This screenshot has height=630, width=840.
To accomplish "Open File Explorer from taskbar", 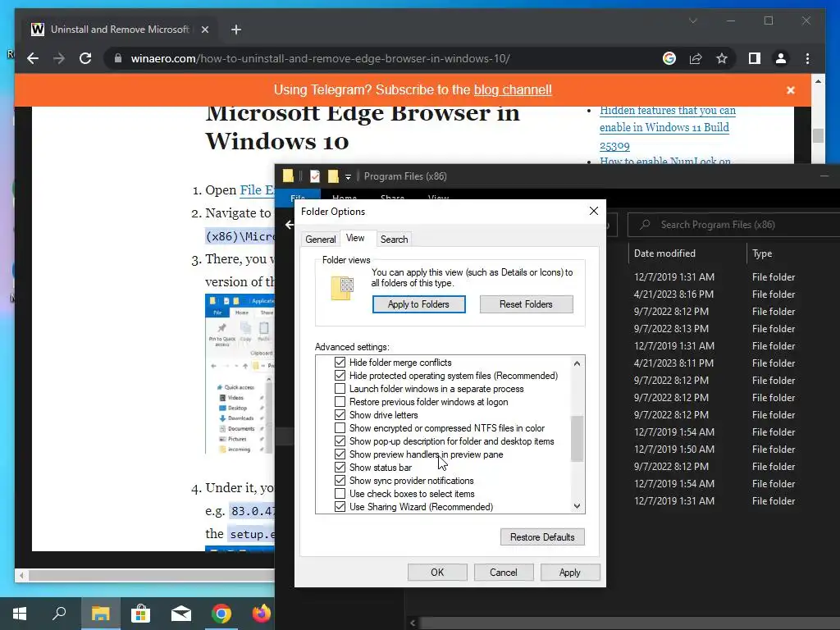I will 101,614.
